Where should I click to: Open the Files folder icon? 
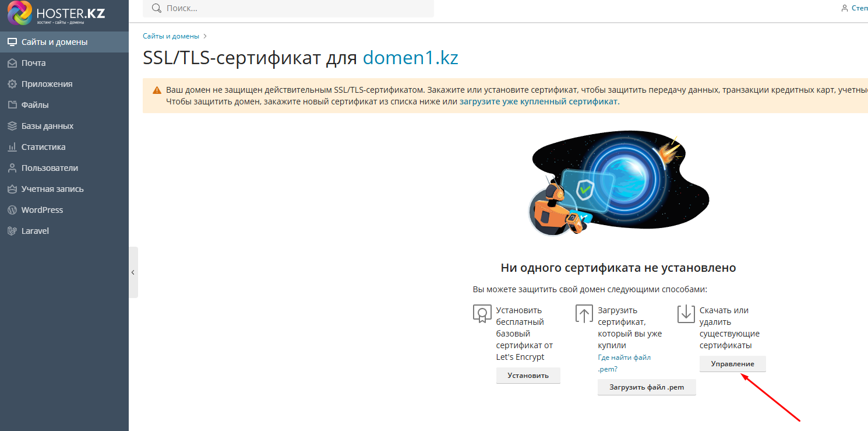click(12, 105)
